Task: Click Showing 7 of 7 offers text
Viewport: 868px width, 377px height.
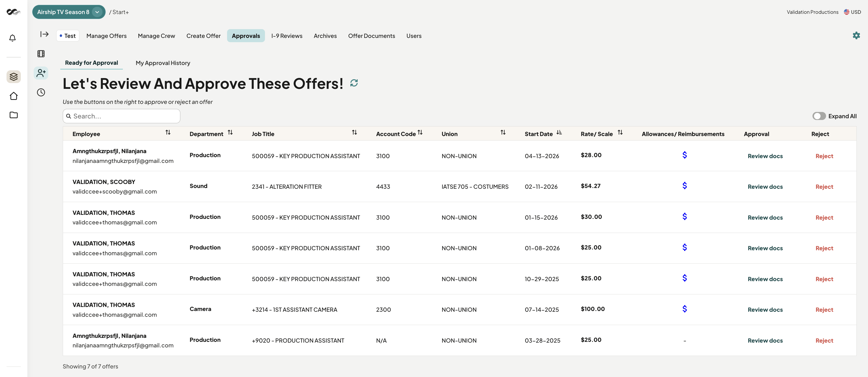Action: click(90, 366)
